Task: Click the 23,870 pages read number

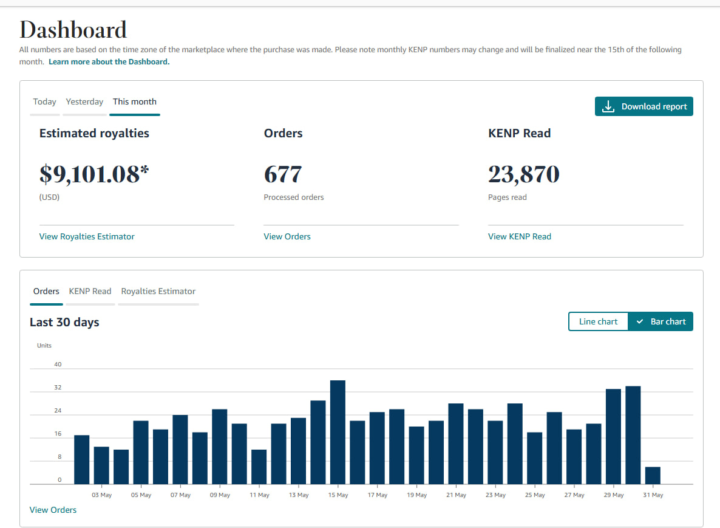Action: 524,174
